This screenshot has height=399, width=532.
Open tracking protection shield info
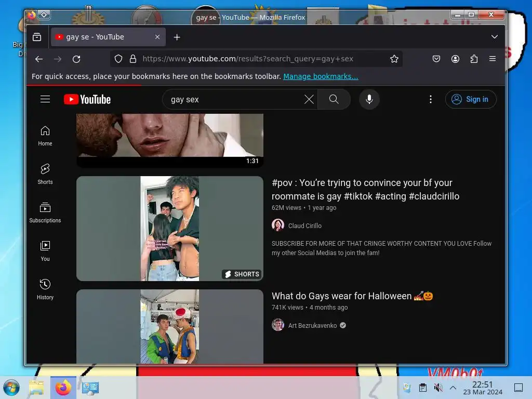coord(118,59)
